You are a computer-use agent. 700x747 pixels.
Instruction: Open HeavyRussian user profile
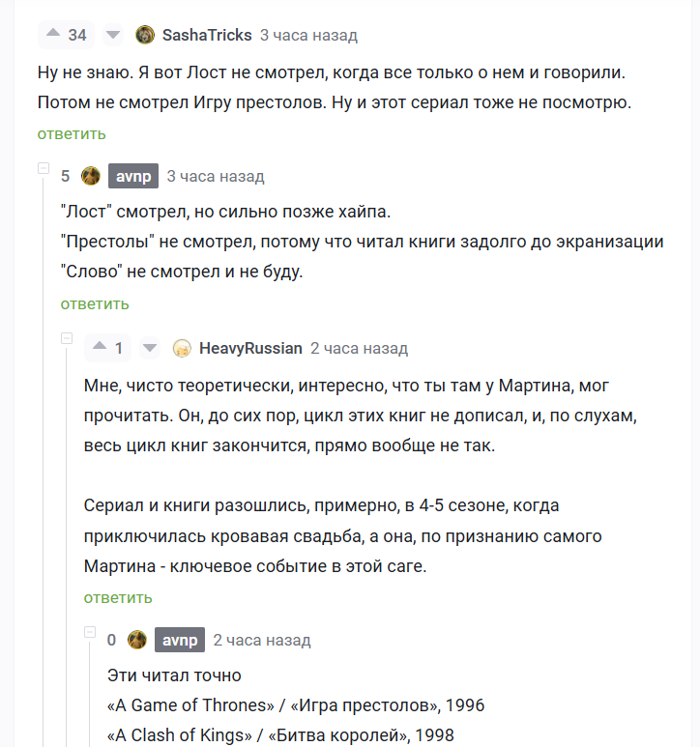[250, 348]
